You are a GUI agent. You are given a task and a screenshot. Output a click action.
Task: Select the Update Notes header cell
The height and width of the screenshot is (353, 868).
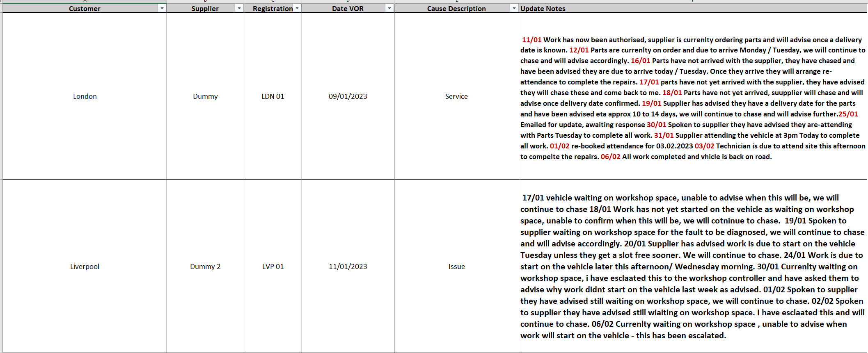point(693,8)
